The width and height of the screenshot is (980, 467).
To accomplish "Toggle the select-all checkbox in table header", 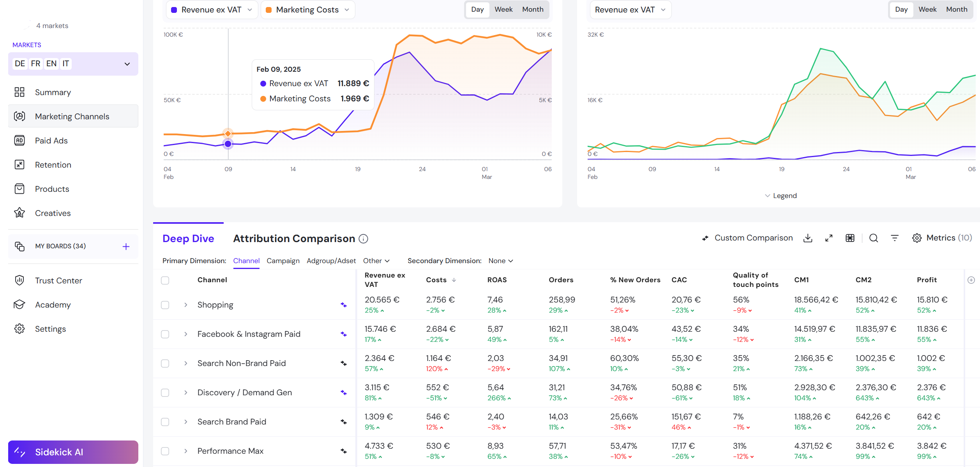I will [165, 280].
